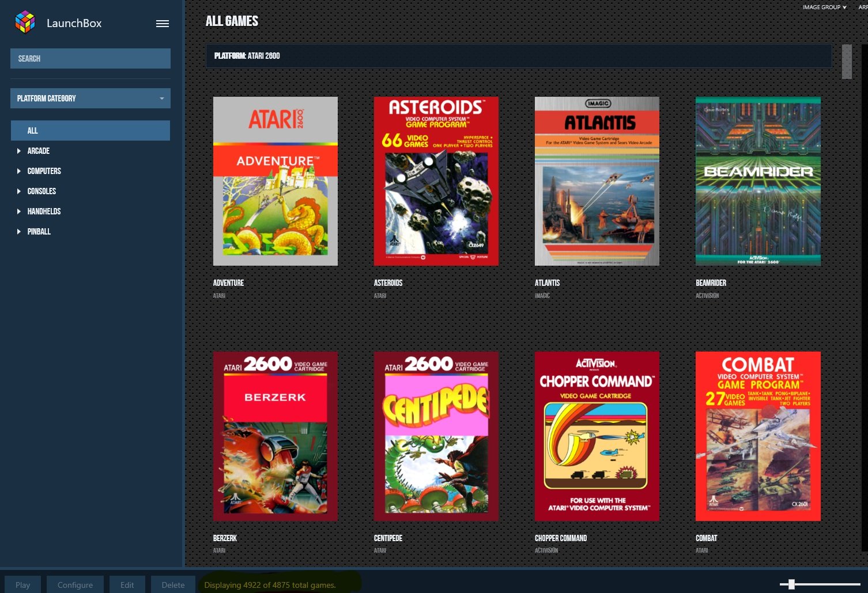Select the Arcade label in the sidebar

tap(39, 151)
